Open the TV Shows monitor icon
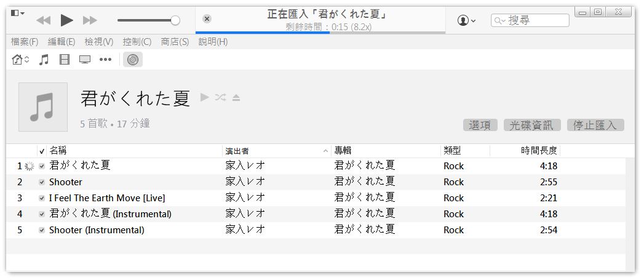The image size is (644, 280). 85,60
